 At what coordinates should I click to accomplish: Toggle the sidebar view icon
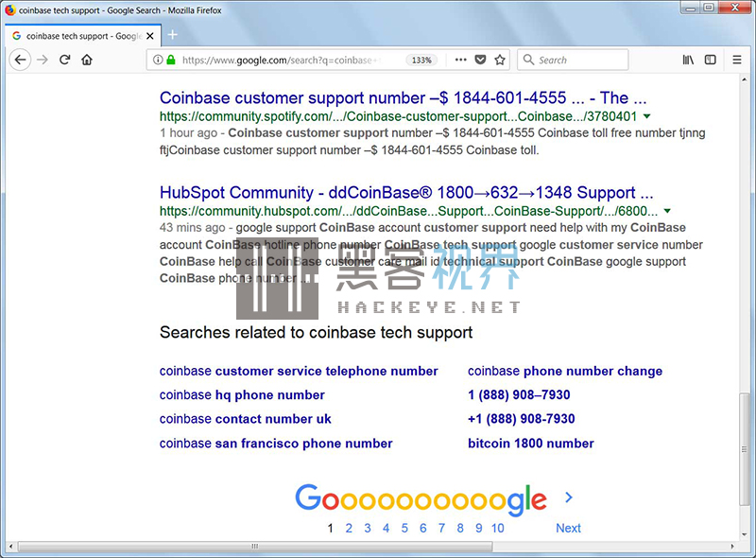click(x=711, y=60)
